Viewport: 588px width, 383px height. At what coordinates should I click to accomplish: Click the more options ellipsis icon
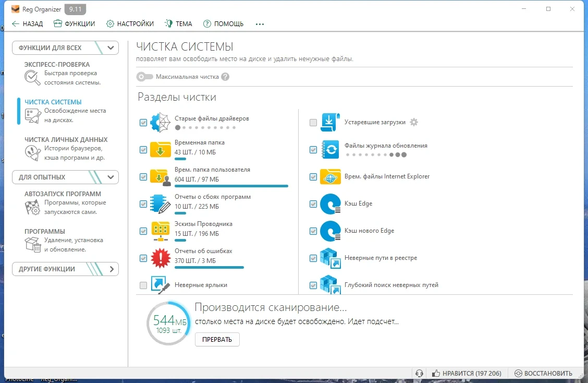coord(260,24)
